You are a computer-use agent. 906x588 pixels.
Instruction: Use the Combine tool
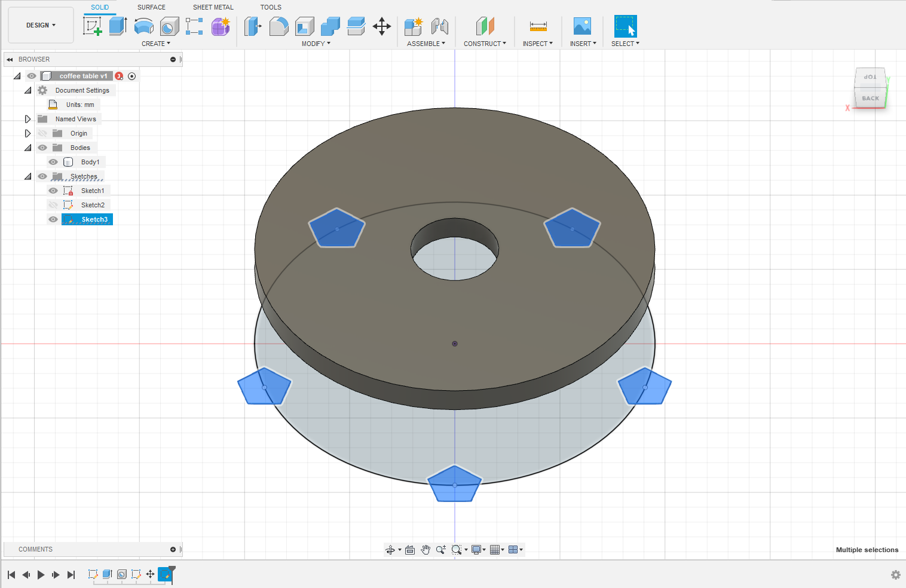point(330,26)
